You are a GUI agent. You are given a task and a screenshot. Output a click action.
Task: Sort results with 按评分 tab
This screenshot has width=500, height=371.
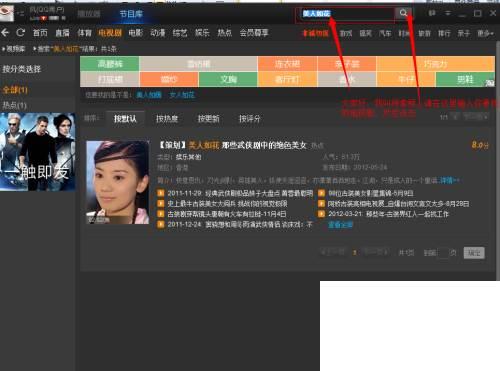(250, 118)
